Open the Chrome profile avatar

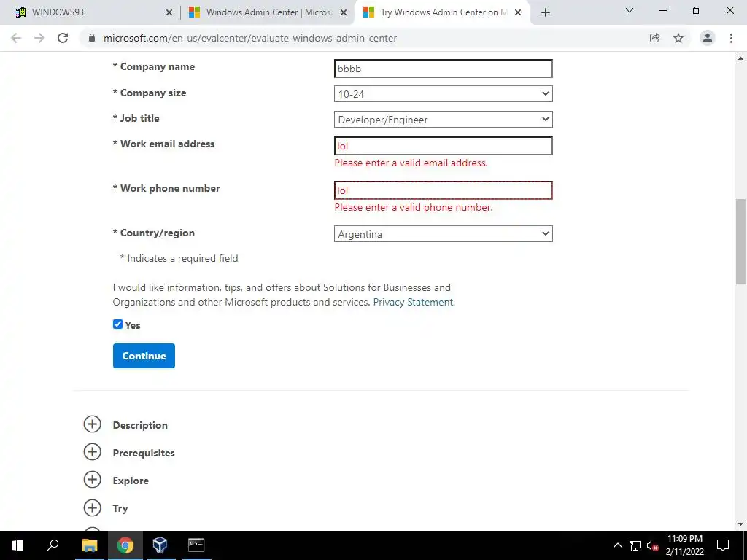tap(708, 38)
